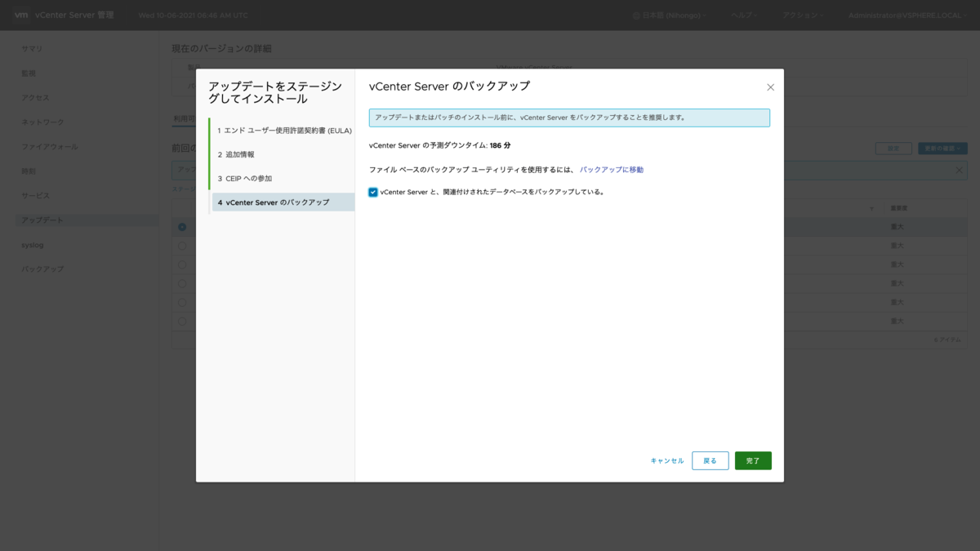Click the filter icon beside 重要度 column
980x551 pixels.
point(871,209)
